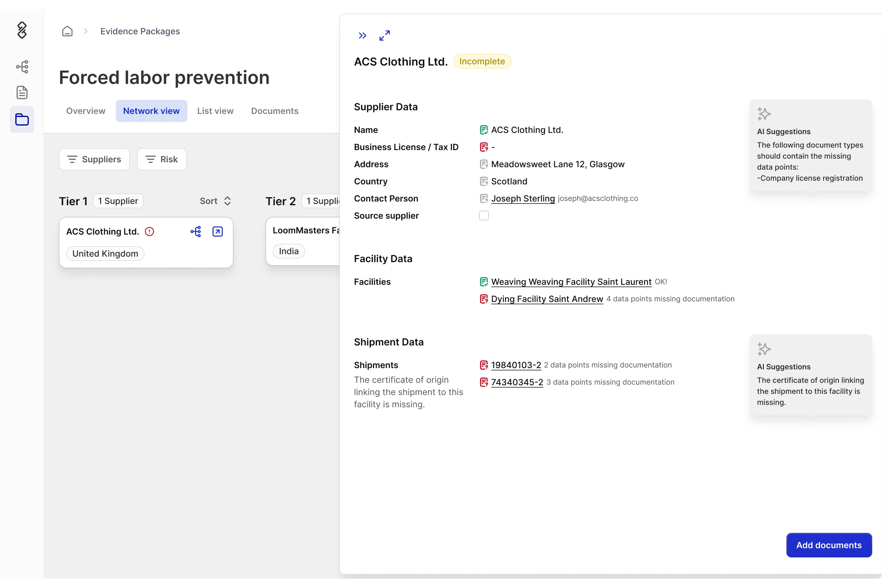882x588 pixels.
Task: Expand the panel to full screen
Action: [384, 36]
